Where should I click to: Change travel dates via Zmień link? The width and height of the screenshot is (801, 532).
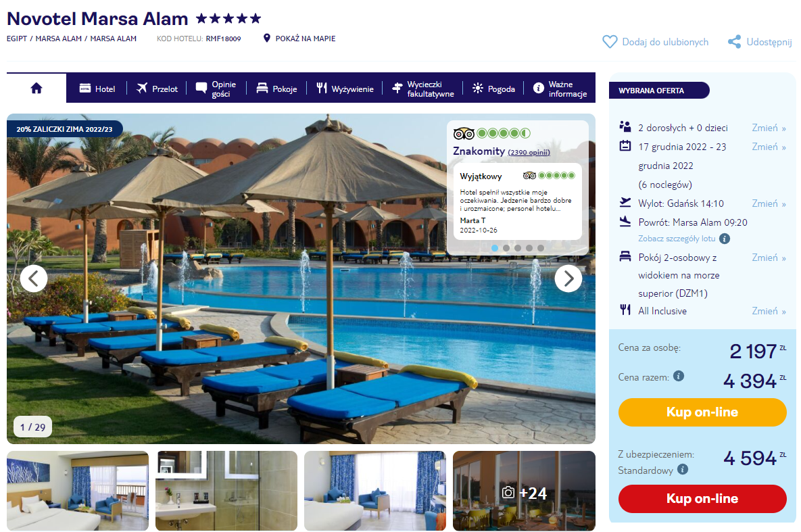tap(769, 147)
